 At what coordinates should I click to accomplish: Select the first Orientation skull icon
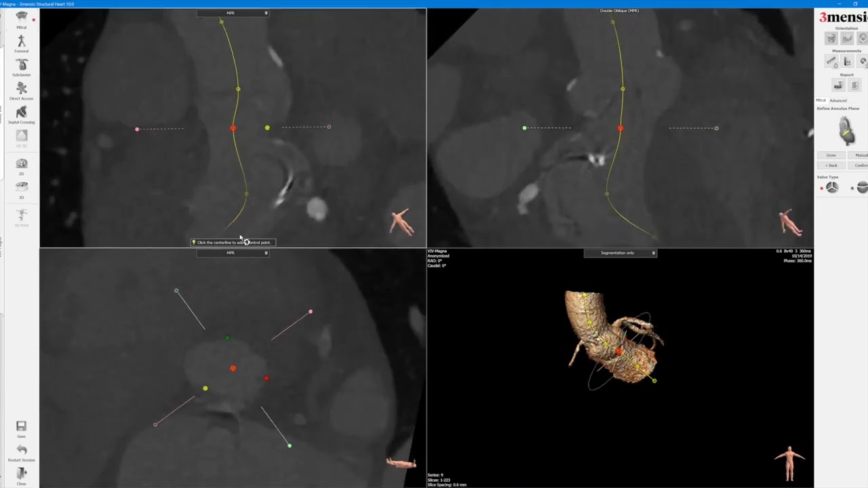pos(831,39)
